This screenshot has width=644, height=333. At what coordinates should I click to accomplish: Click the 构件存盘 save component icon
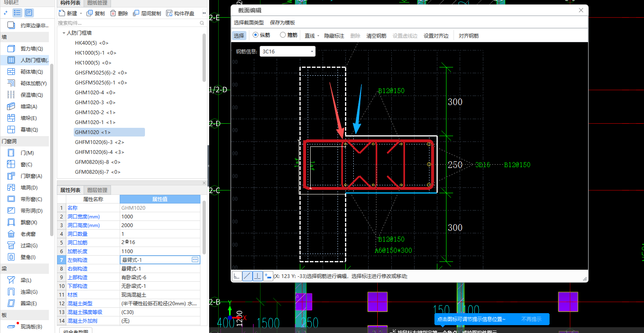point(169,13)
